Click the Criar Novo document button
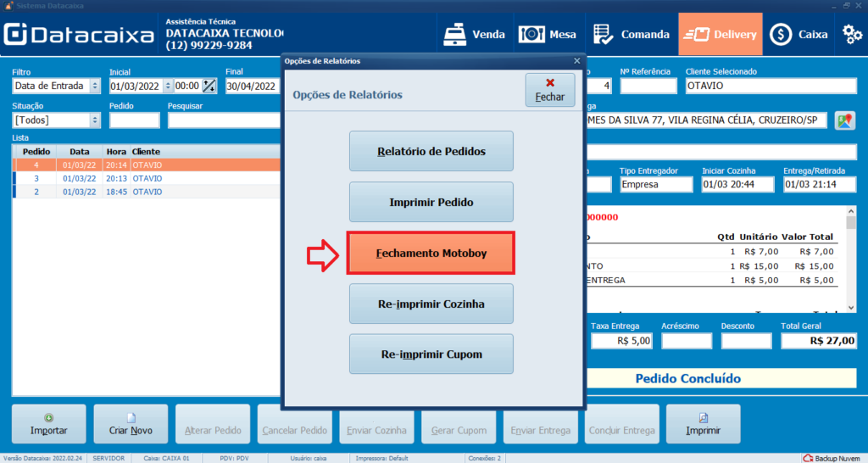 [x=131, y=423]
